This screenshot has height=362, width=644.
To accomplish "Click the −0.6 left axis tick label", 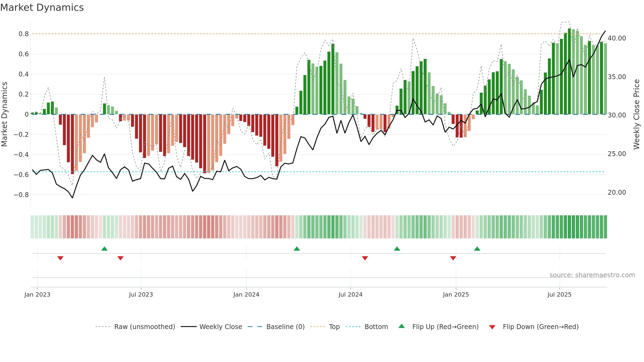I will [21, 175].
